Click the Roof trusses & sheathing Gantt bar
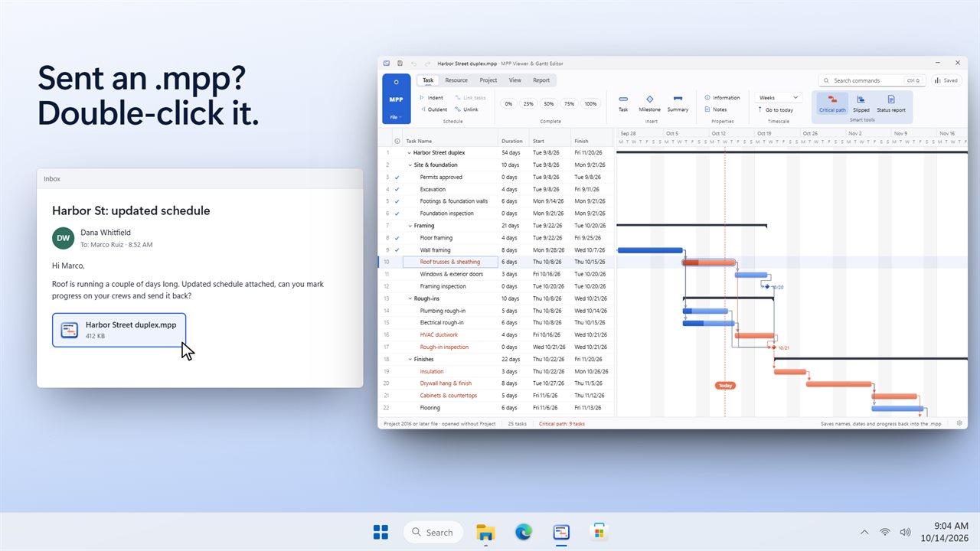This screenshot has height=551, width=980. click(x=709, y=262)
